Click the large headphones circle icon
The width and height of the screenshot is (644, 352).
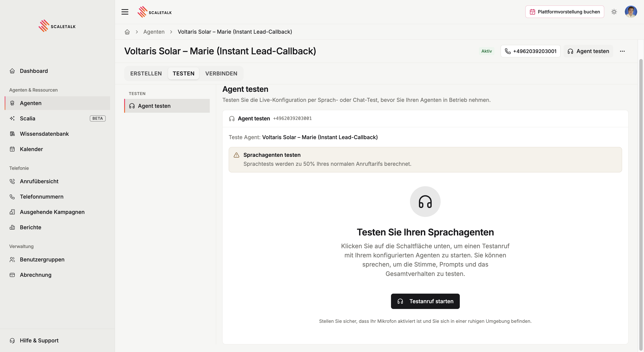click(425, 201)
